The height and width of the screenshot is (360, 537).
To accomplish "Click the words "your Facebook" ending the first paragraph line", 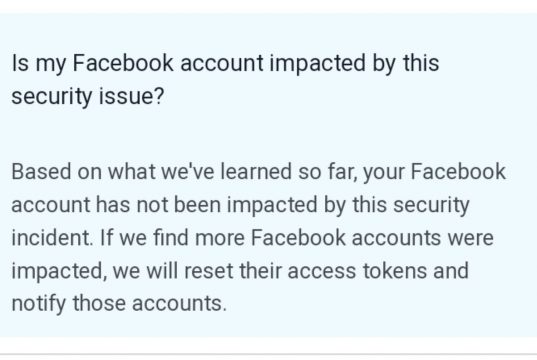I will click(434, 172).
